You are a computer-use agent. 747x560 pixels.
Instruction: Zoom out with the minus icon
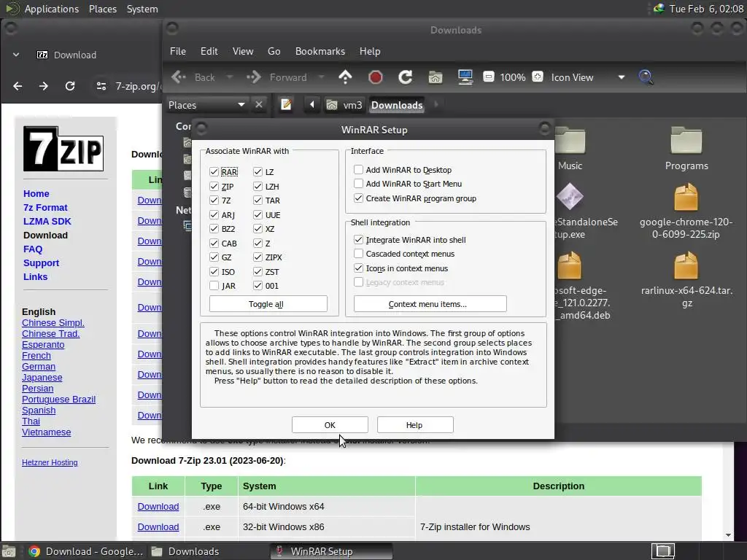click(x=489, y=77)
